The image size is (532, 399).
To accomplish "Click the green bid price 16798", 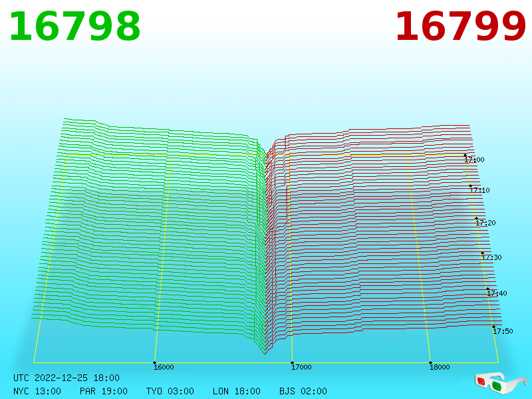I will click(x=74, y=27).
